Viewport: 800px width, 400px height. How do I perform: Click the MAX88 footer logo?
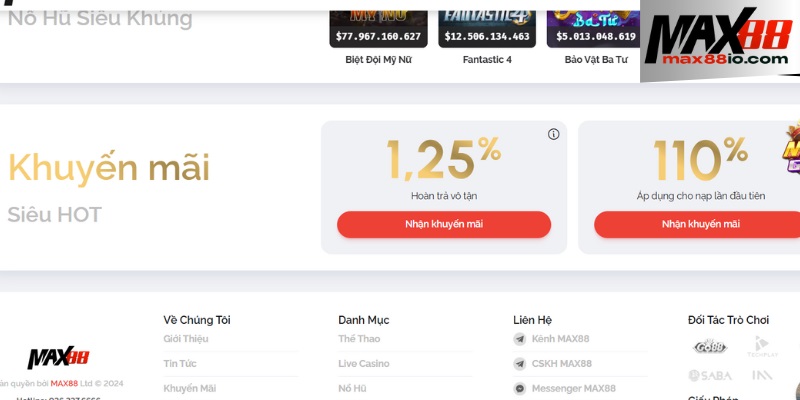(x=58, y=358)
